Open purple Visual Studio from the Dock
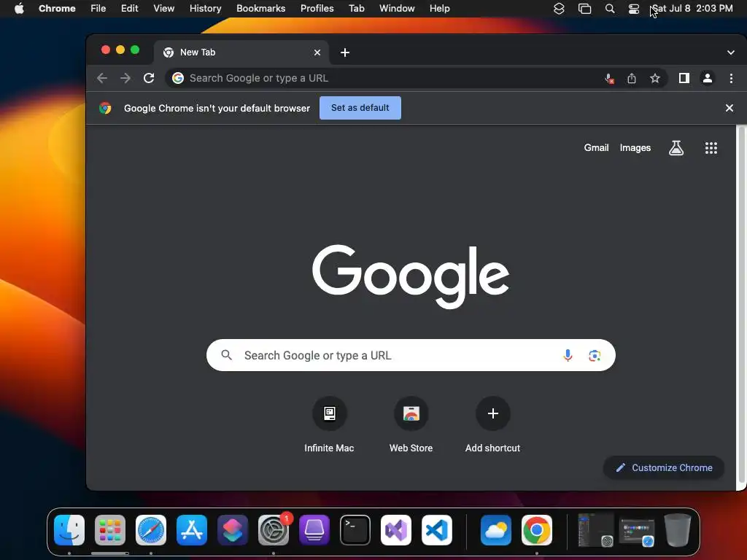The image size is (747, 560). click(x=396, y=530)
